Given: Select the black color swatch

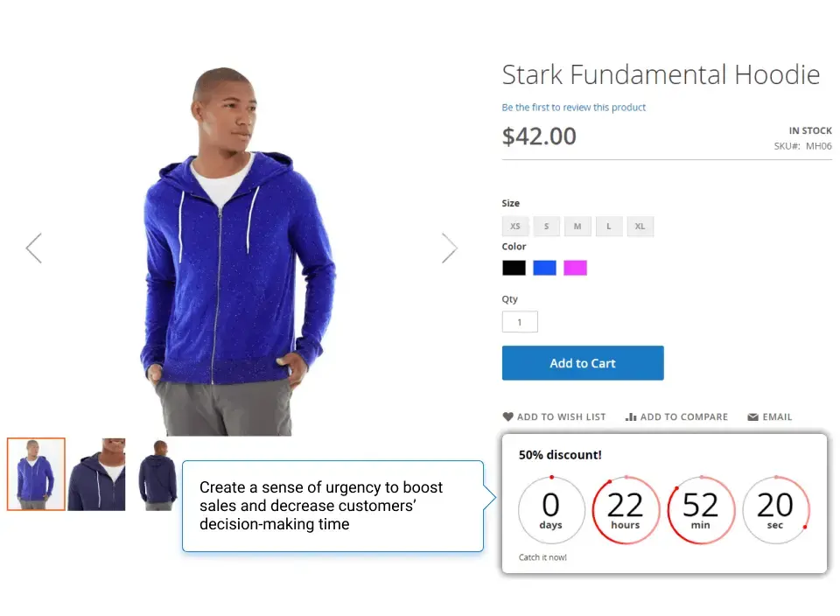Looking at the screenshot, I should coord(514,268).
